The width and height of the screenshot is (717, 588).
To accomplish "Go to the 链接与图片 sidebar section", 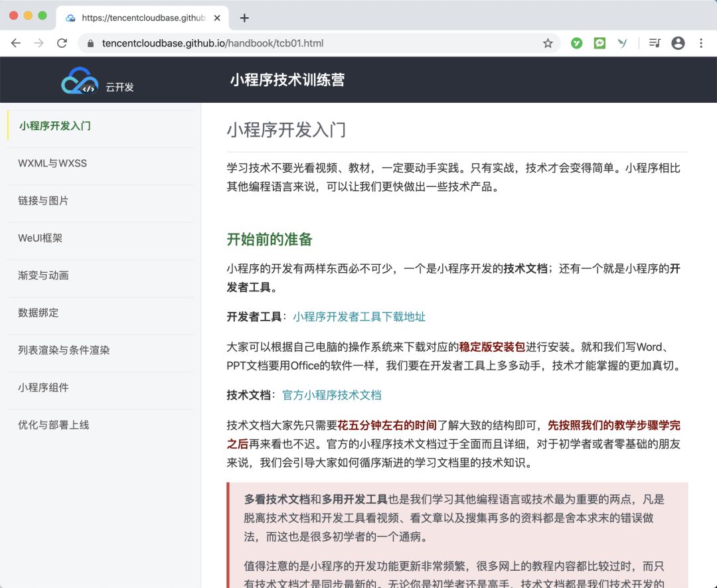I will tap(43, 200).
